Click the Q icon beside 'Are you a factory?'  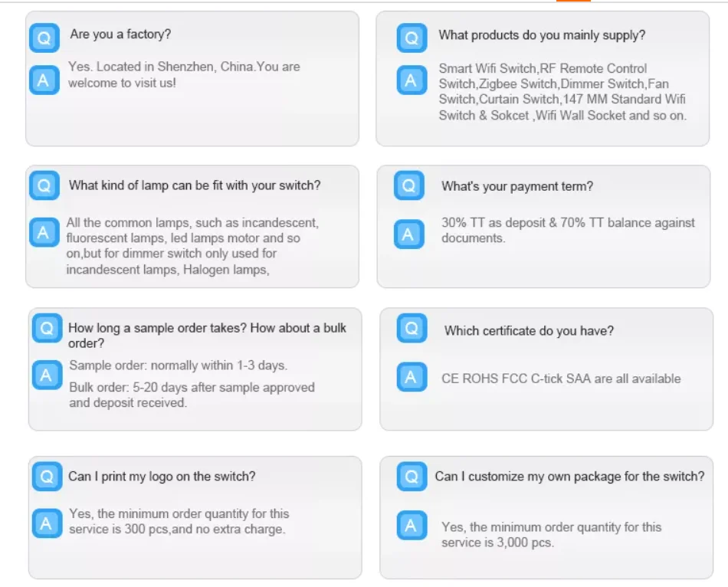(x=44, y=38)
